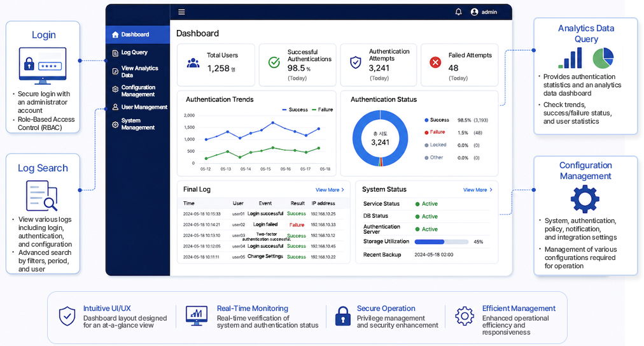Toggle the Failure legend in Authentication Trends
The height and width of the screenshot is (346, 644).
point(323,110)
